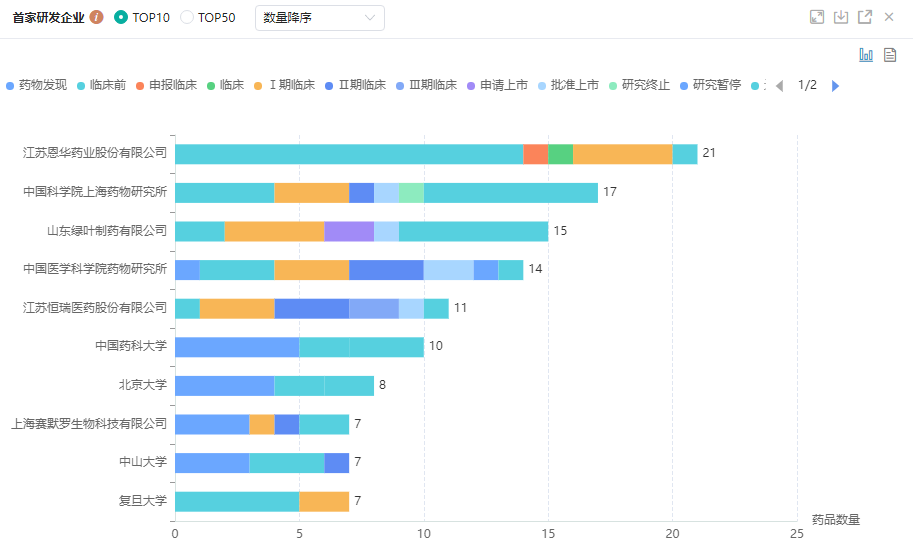Click blue 药物发现 segment in 中国药科大学 bar
913x547 pixels.
pos(237,347)
